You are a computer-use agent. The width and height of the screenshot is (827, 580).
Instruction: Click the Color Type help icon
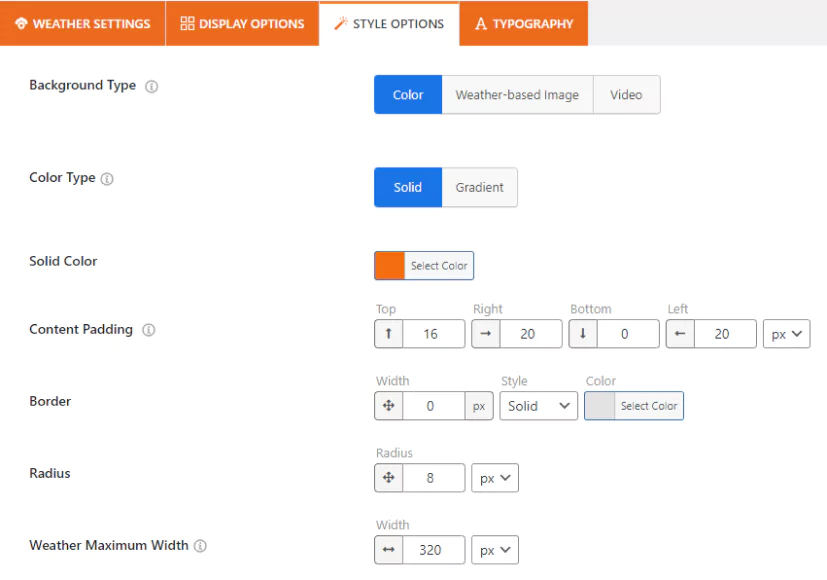[107, 179]
